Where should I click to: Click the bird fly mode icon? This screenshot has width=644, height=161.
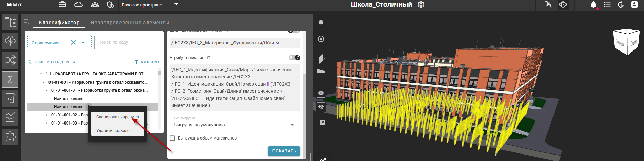pyautogui.click(x=548, y=4)
